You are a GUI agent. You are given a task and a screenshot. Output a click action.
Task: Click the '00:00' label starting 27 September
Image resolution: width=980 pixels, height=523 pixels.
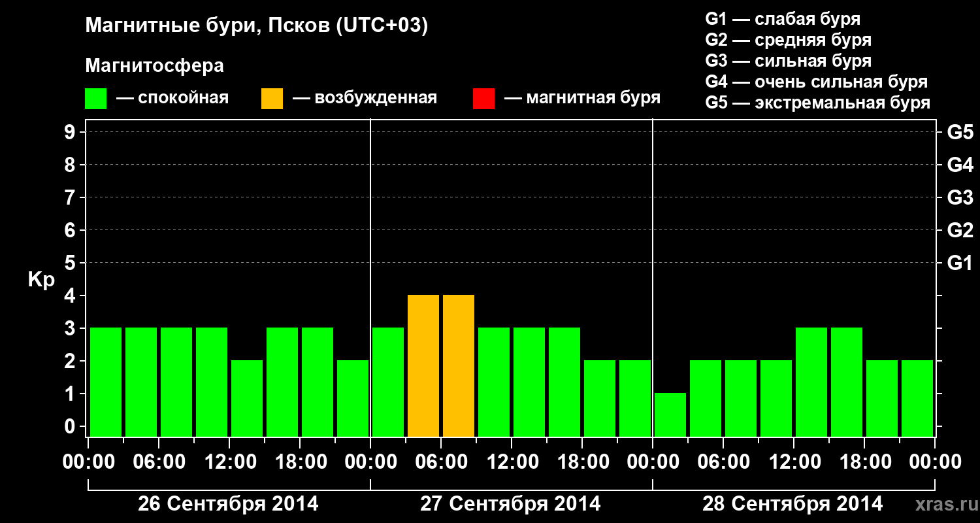pos(370,462)
